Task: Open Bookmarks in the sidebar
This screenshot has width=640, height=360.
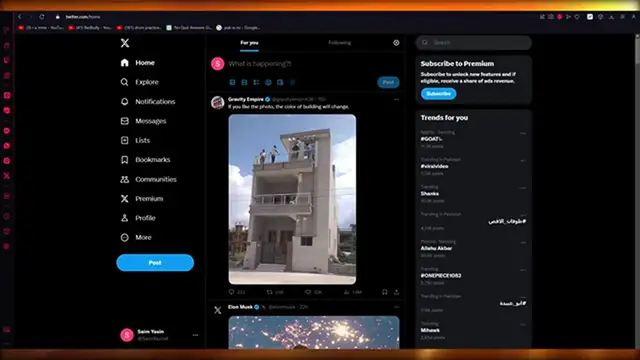Action: tap(145, 160)
